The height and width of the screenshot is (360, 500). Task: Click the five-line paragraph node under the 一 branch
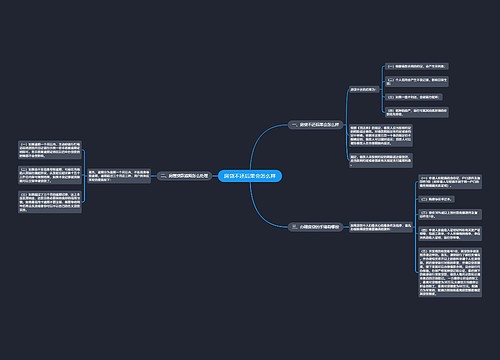[x=381, y=135]
